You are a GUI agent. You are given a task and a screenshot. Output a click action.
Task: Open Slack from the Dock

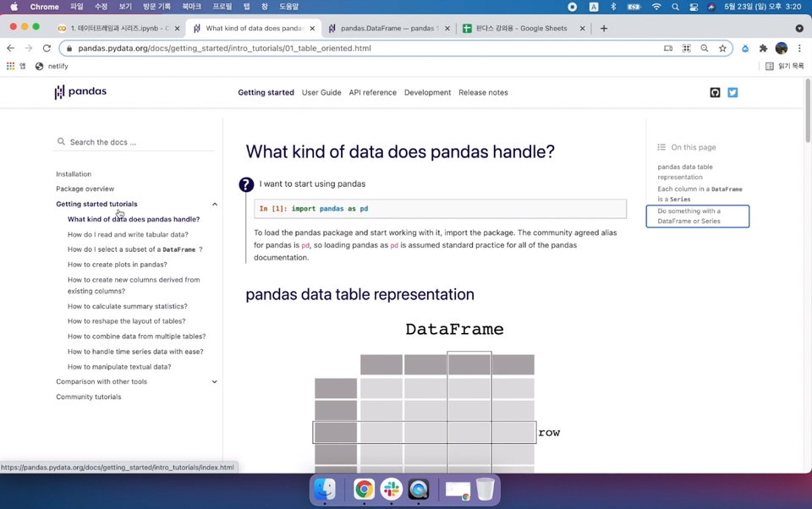(x=391, y=489)
